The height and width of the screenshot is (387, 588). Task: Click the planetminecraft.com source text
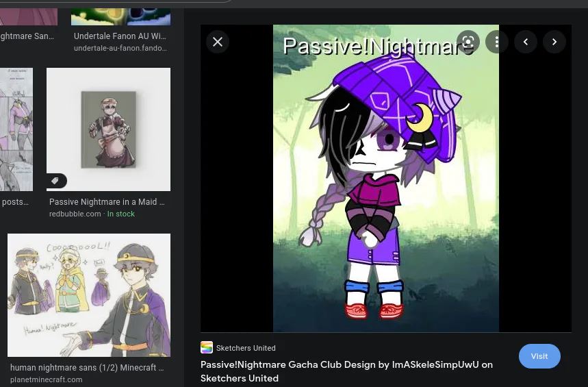point(46,379)
